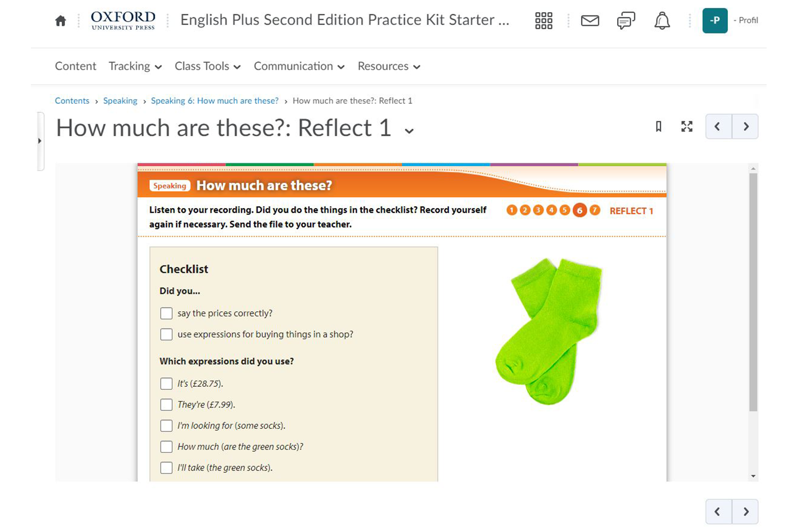
Task: Jump to step 3 in the activity
Action: [x=538, y=210]
